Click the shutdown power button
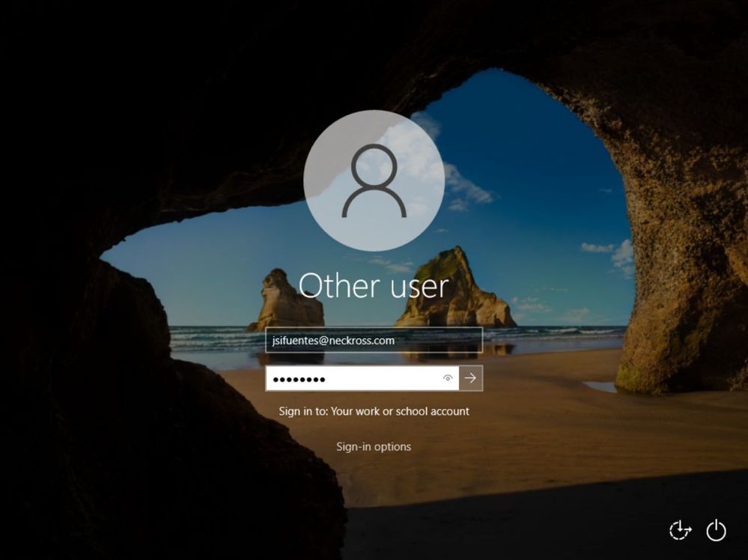The image size is (748, 560). [716, 530]
